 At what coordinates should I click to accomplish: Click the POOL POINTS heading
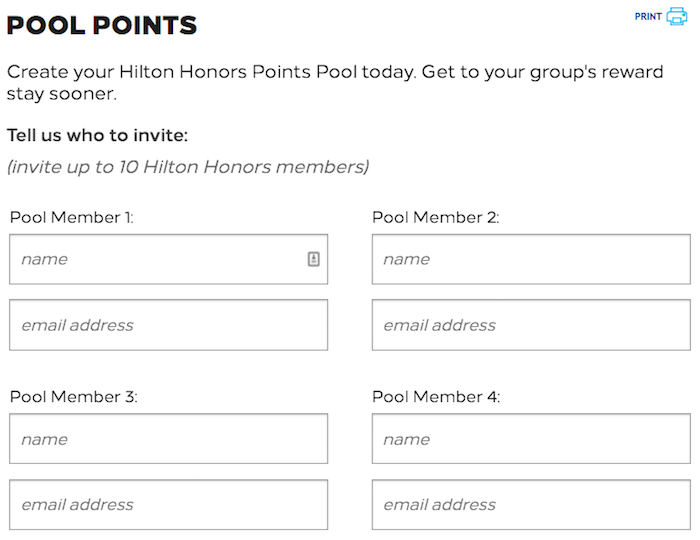click(102, 26)
